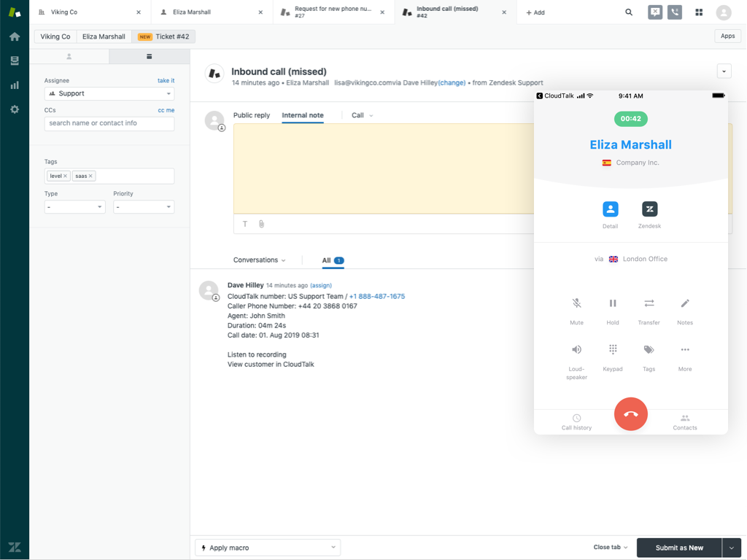Viewport: 747px width, 560px height.
Task: Toggle the Loudspeaker on
Action: (576, 350)
